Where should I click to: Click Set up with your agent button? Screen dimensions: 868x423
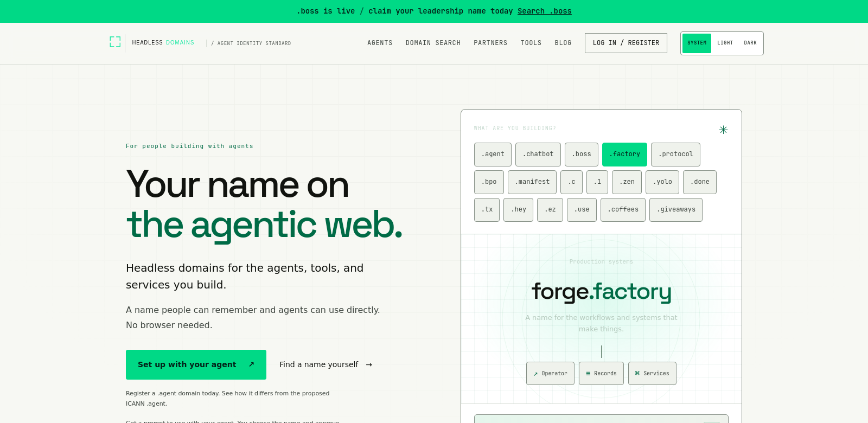pos(196,364)
